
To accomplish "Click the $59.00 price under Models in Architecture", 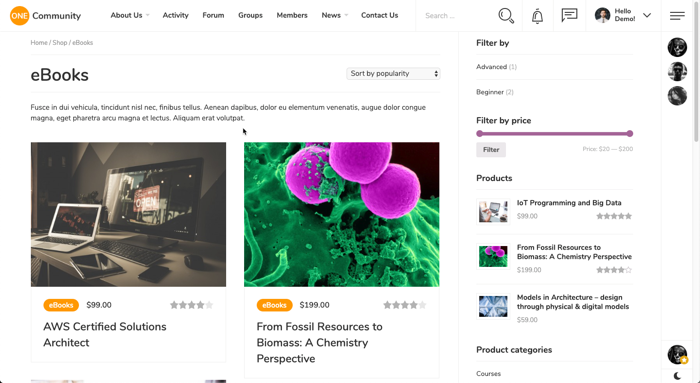I will (x=527, y=320).
